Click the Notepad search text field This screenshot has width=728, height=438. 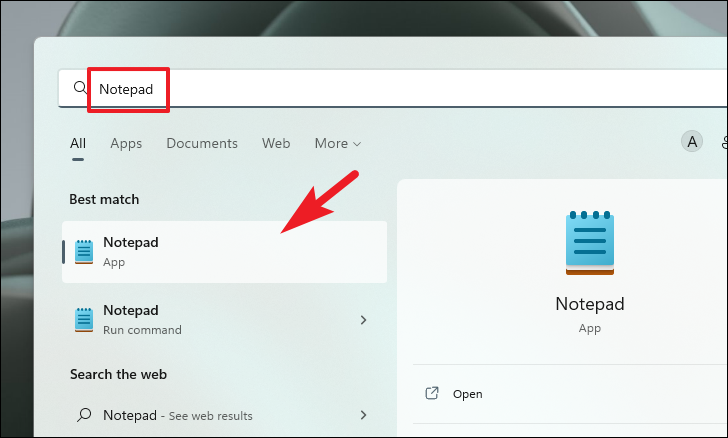pos(392,88)
